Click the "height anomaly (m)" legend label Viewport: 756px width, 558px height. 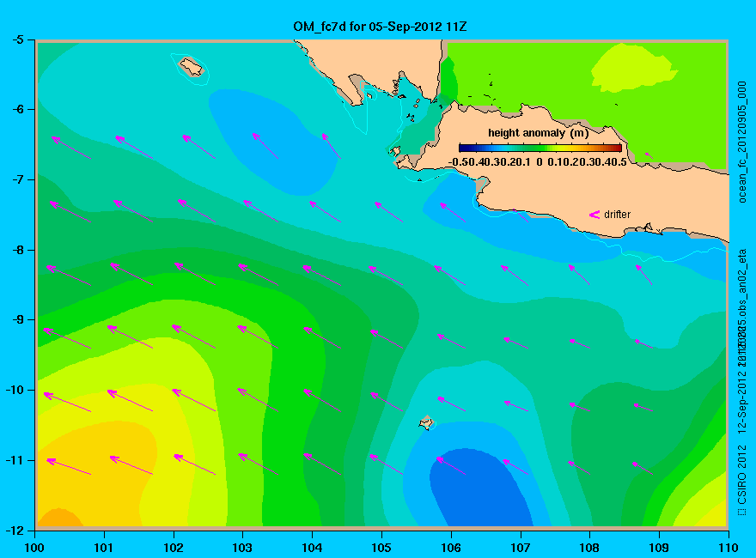tap(538, 133)
